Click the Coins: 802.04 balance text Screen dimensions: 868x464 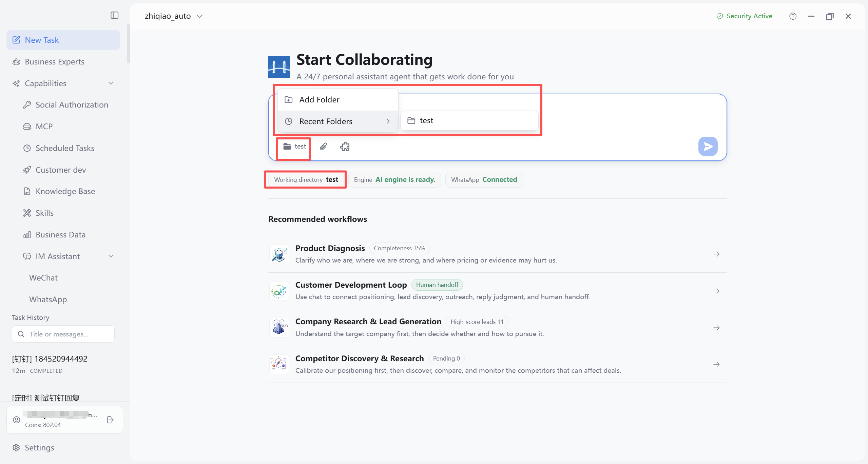43,425
